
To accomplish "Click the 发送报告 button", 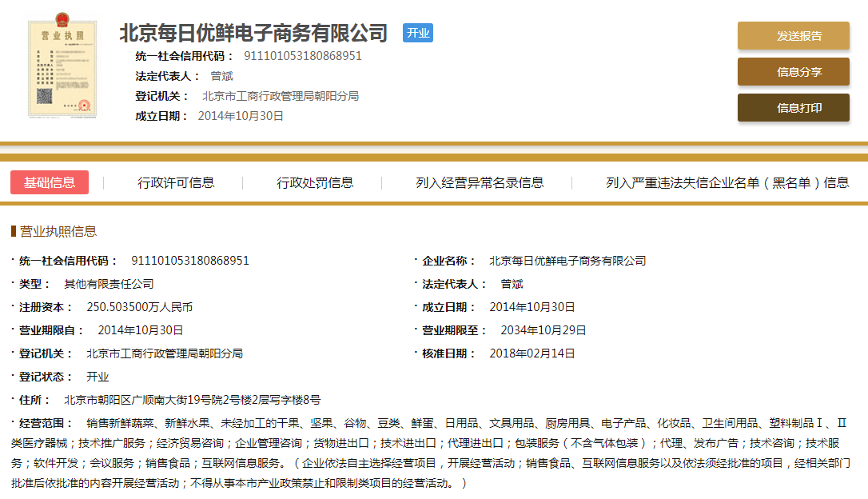I will (793, 36).
